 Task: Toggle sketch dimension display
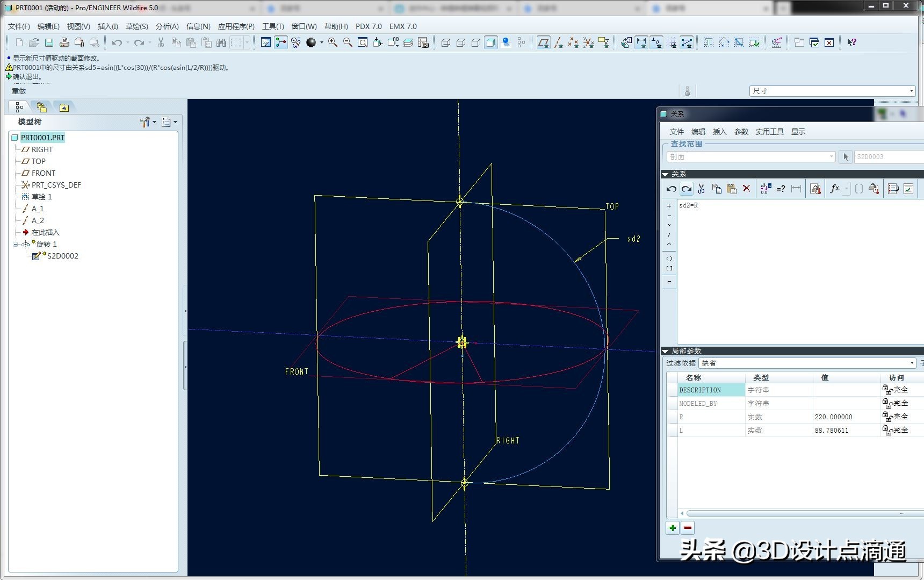(641, 43)
